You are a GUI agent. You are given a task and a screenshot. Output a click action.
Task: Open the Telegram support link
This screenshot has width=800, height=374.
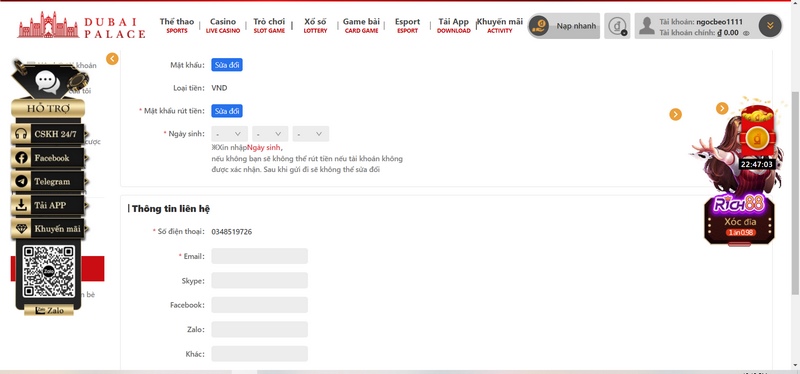pyautogui.click(x=47, y=182)
